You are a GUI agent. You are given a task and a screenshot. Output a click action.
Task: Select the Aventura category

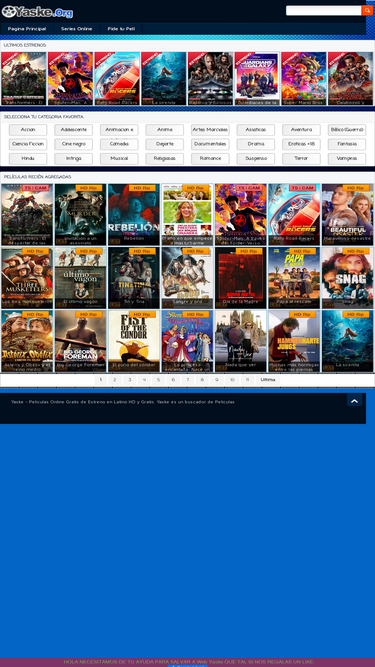pyautogui.click(x=301, y=130)
